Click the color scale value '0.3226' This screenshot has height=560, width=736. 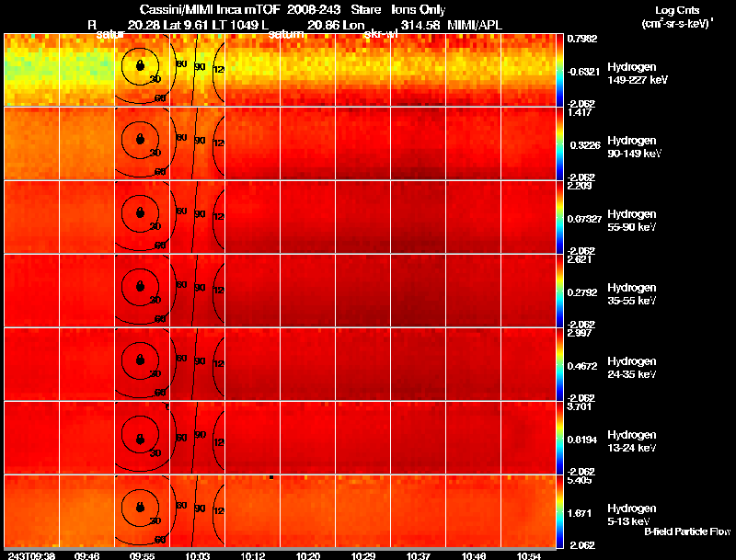585,145
